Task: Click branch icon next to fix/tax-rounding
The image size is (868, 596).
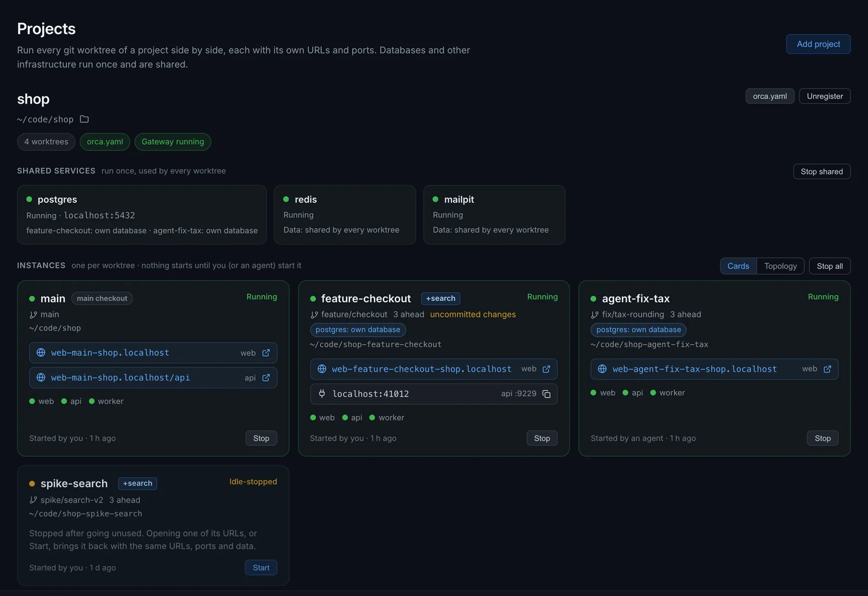Action: [595, 315]
